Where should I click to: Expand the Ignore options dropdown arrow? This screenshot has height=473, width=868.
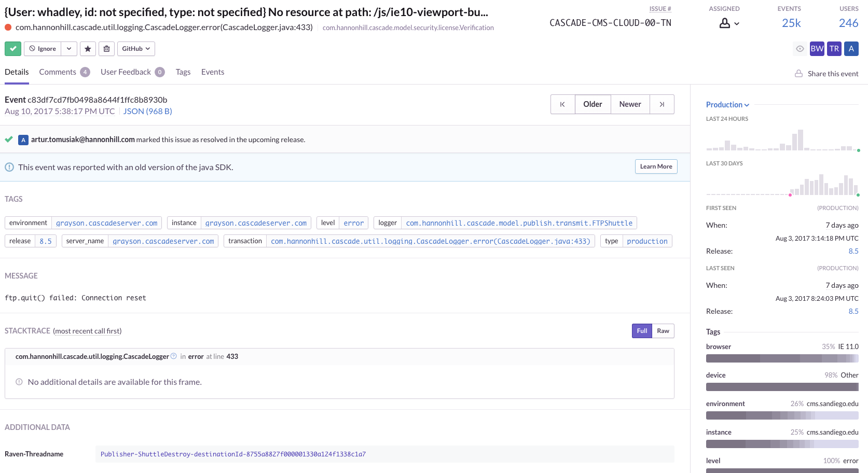pyautogui.click(x=69, y=49)
